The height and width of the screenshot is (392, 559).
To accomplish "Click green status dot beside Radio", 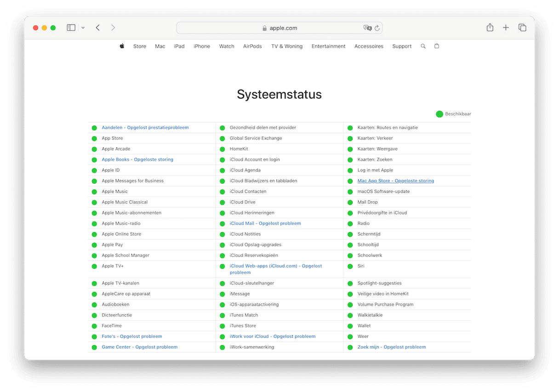I will tap(350, 224).
